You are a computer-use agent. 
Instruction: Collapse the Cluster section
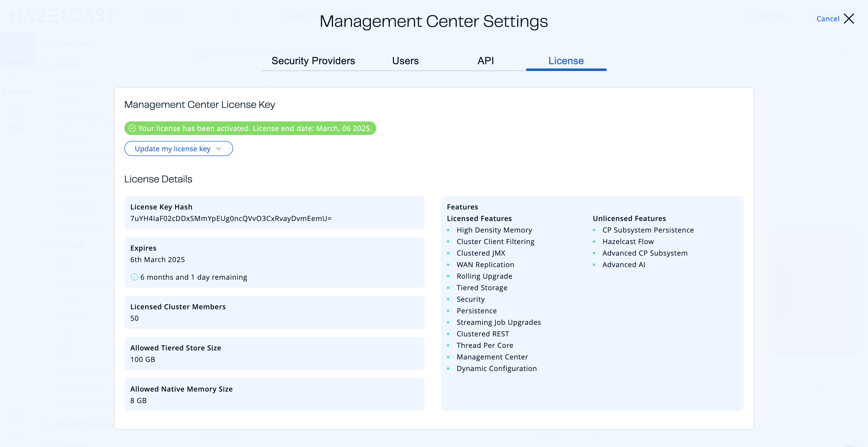(168, 65)
